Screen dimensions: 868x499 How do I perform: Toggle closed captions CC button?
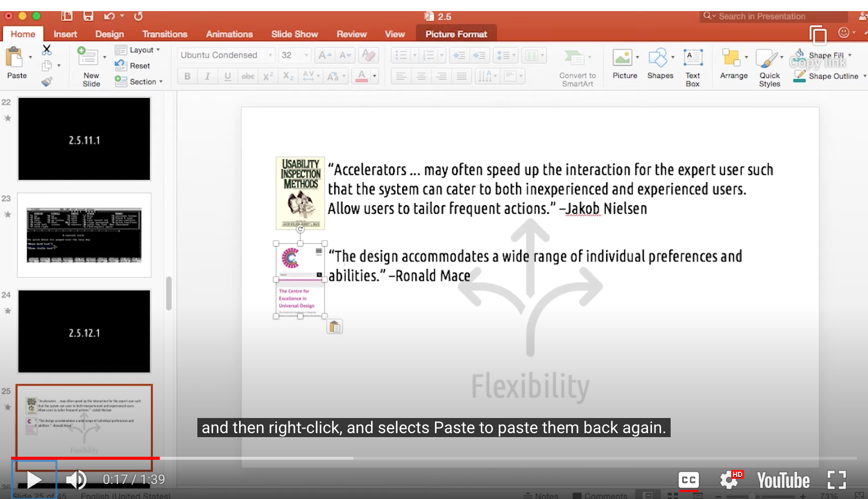(688, 480)
